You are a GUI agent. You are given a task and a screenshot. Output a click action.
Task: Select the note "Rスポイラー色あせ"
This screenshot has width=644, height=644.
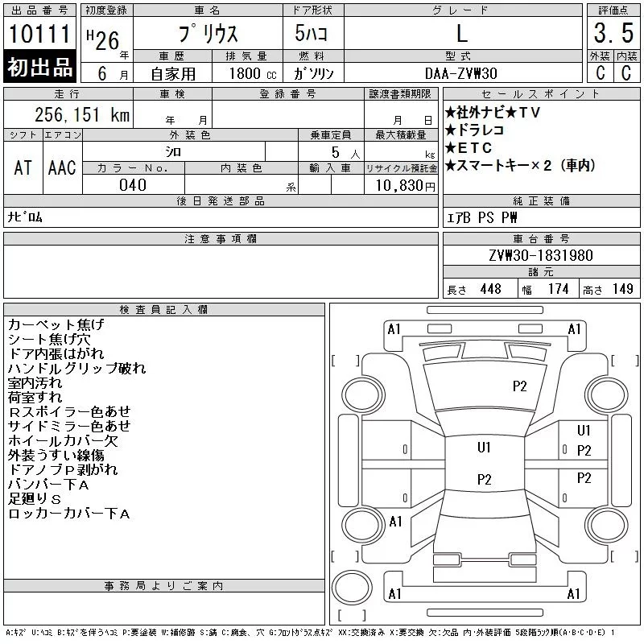coord(69,412)
